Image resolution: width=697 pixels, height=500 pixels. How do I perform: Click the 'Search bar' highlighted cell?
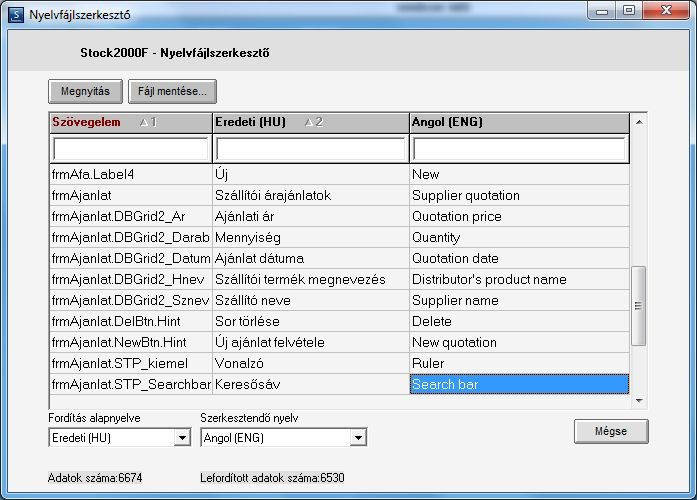[x=519, y=384]
